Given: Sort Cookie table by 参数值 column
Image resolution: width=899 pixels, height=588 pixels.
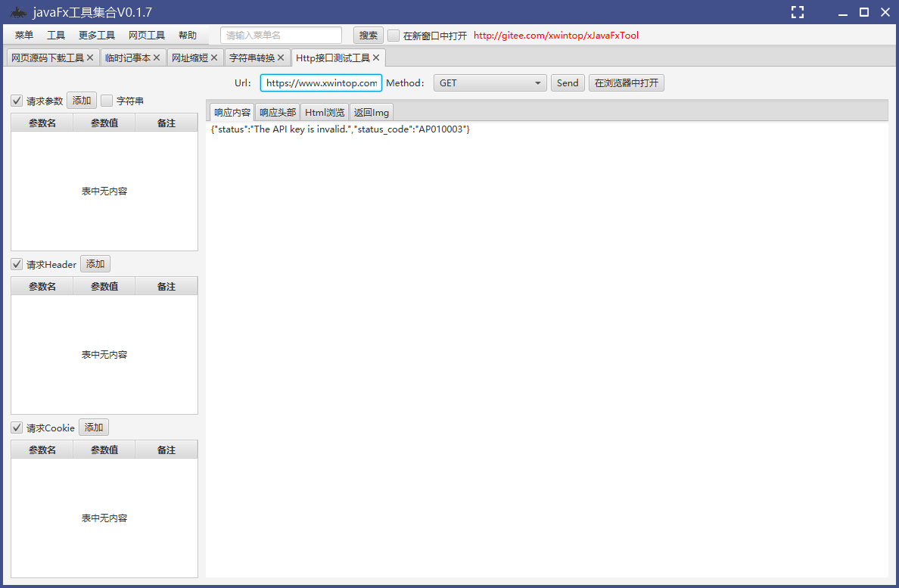Looking at the screenshot, I should pyautogui.click(x=104, y=450).
